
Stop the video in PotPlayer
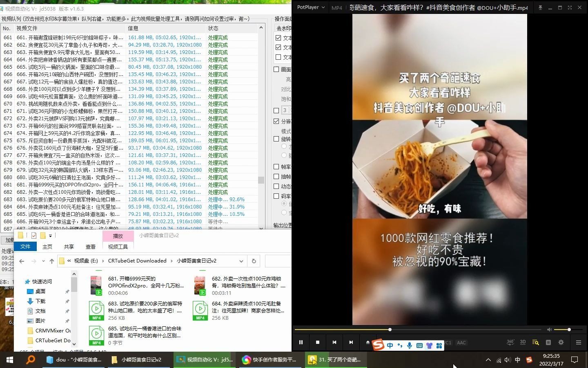pos(318,342)
